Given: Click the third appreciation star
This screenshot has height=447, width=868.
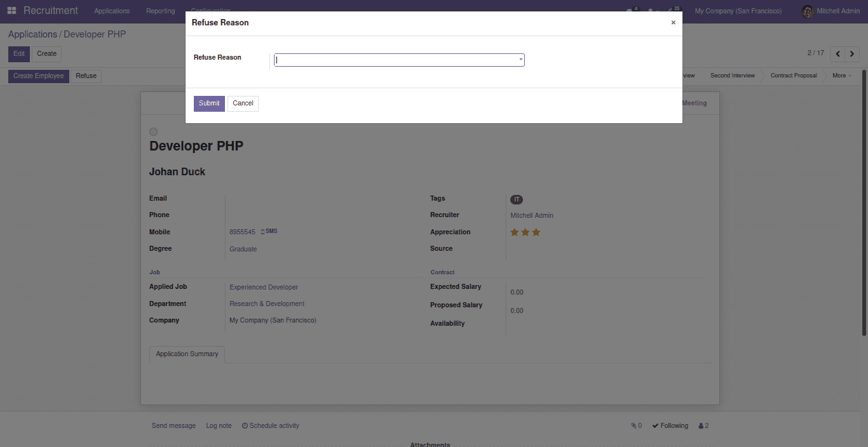Looking at the screenshot, I should (x=536, y=232).
